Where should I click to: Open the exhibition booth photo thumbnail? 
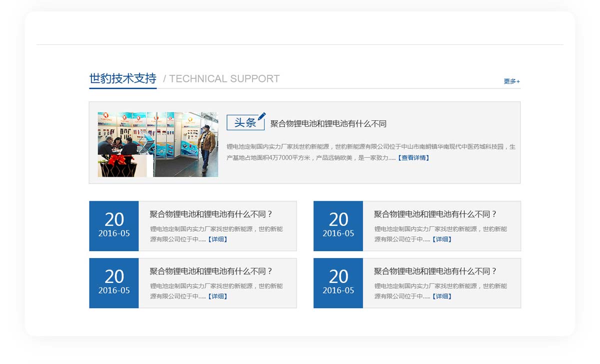(158, 144)
